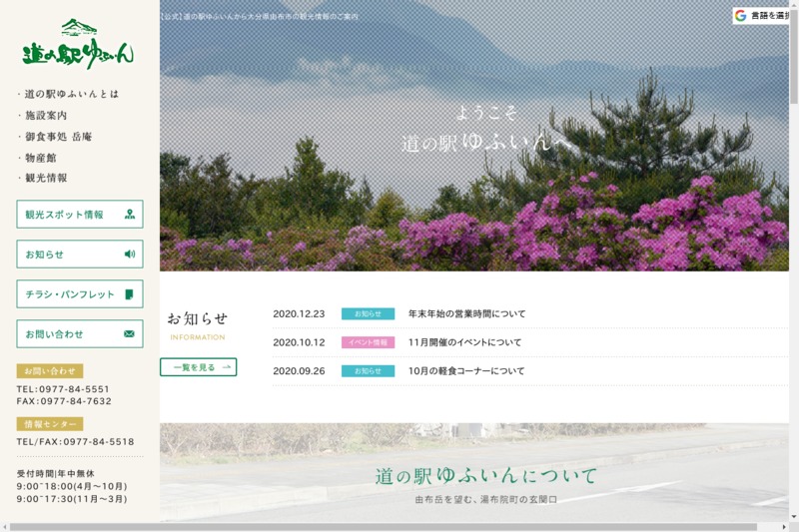Image resolution: width=799 pixels, height=532 pixels.
Task: Go to 御食事処 岳庵 in sidebar menu
Action: 59,137
